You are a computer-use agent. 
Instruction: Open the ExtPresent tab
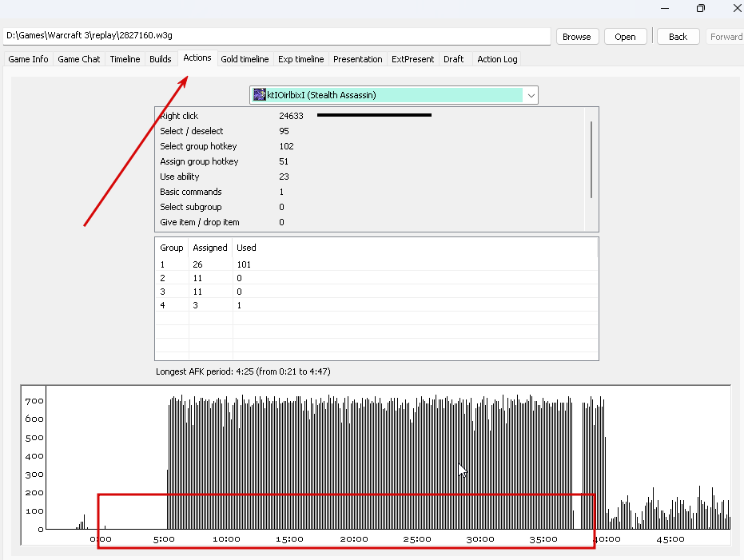click(413, 59)
